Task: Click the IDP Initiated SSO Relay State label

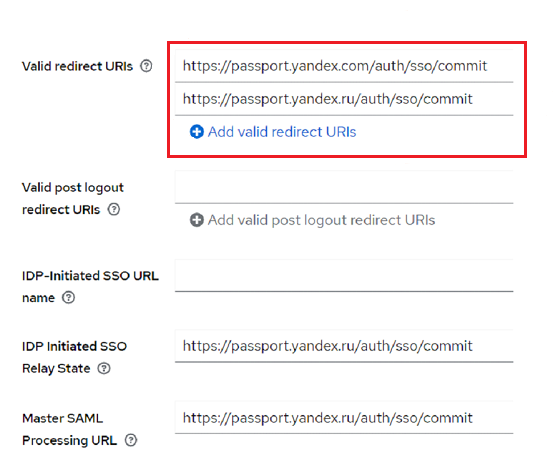Action: pos(74,357)
